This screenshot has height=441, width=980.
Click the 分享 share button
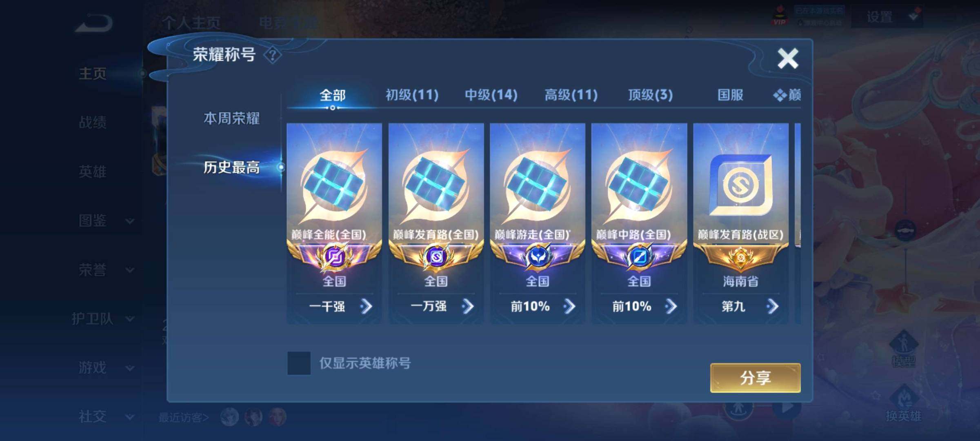click(x=755, y=378)
